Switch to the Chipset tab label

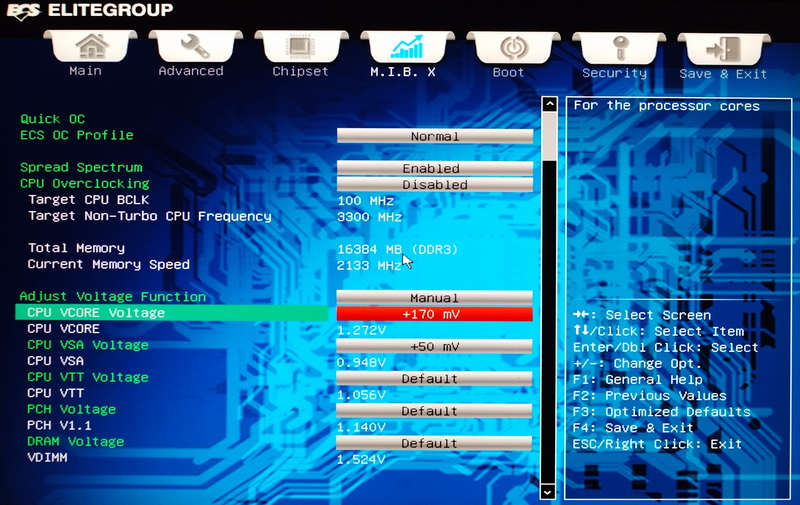click(300, 71)
